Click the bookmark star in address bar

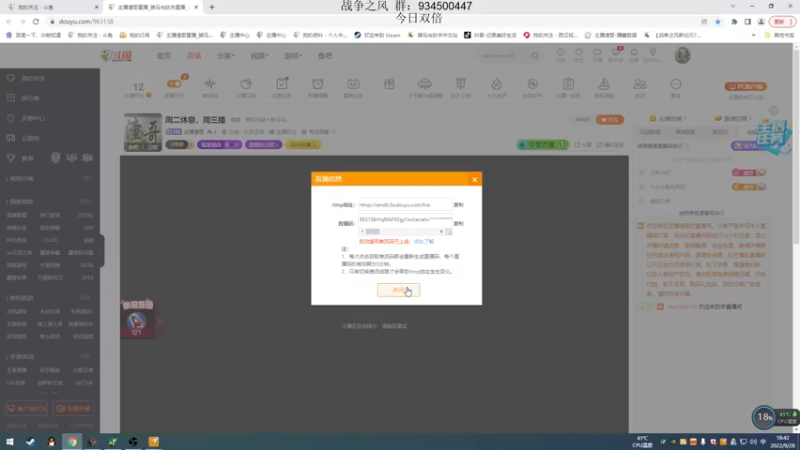click(718, 21)
